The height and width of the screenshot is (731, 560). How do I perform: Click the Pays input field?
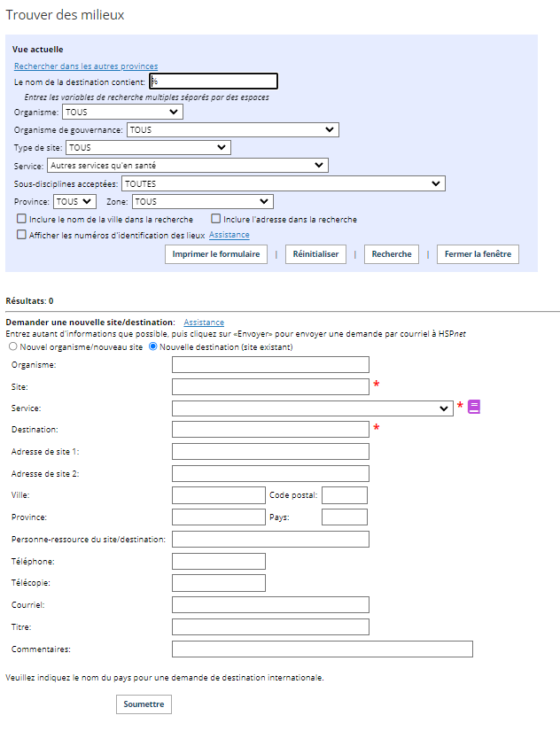coord(345,517)
